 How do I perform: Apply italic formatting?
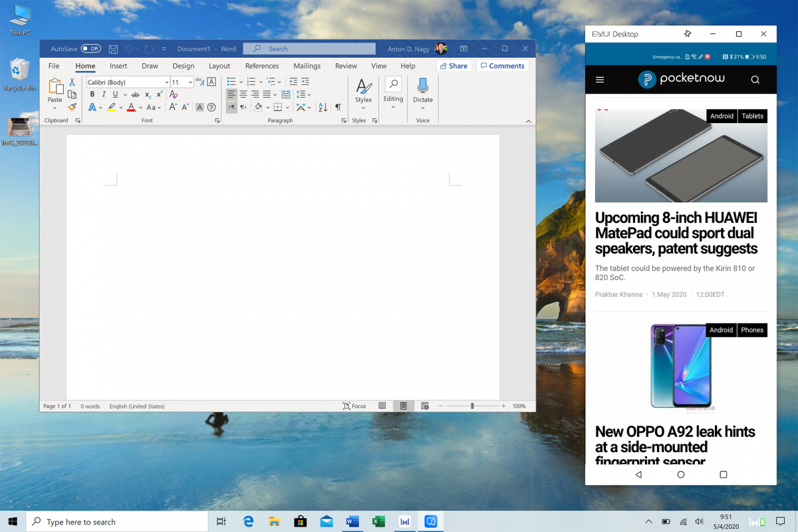tap(104, 94)
